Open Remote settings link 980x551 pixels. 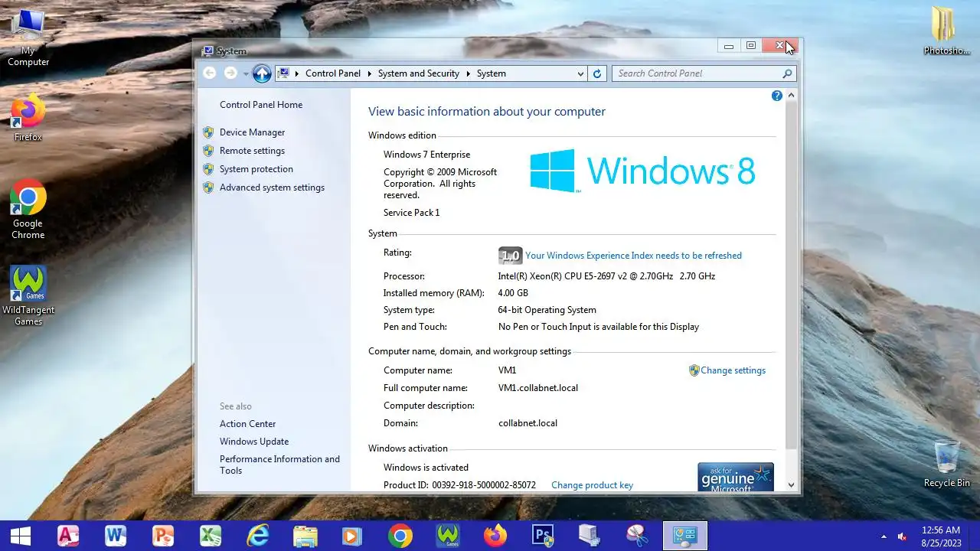252,151
